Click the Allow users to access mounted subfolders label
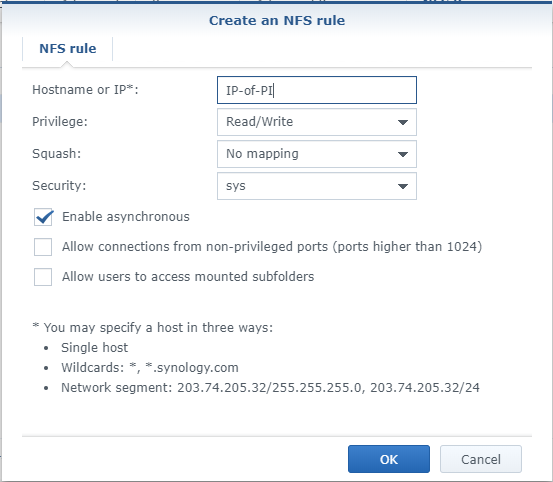553x482 pixels. [x=188, y=277]
